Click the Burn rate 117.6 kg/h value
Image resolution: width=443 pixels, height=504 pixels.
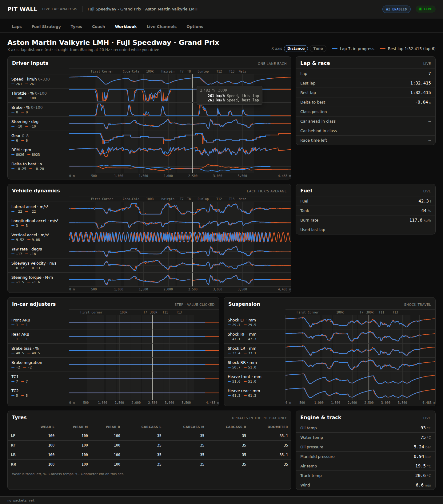[x=420, y=220]
